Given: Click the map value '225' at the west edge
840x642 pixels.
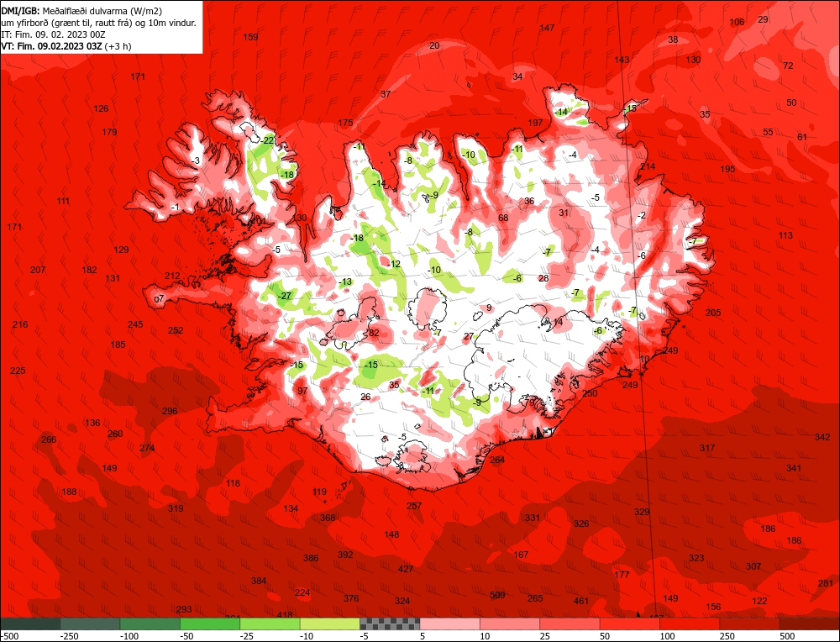Looking at the screenshot, I should 18,371.
